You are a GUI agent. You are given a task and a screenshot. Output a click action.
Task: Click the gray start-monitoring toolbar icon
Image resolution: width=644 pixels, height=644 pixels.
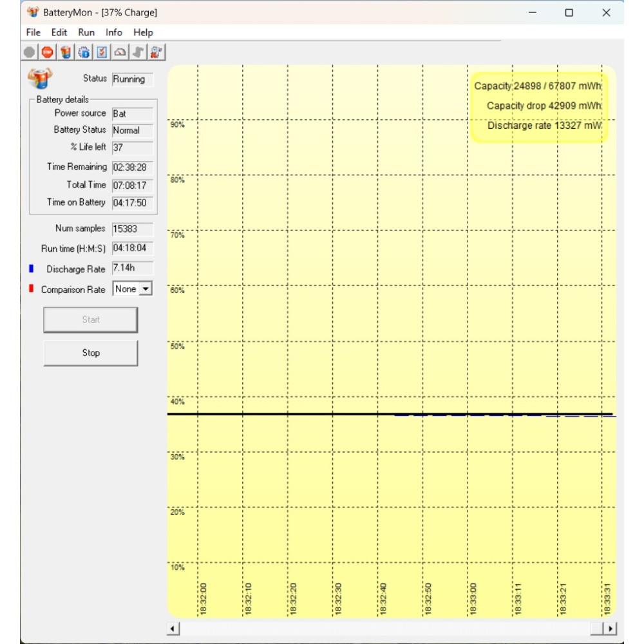pos(30,52)
